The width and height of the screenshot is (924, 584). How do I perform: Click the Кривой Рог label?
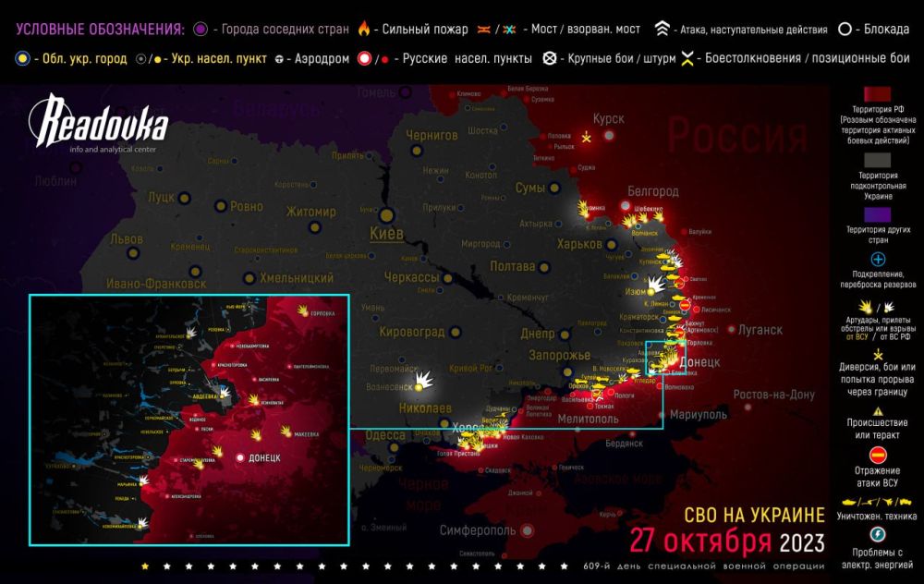coord(470,369)
